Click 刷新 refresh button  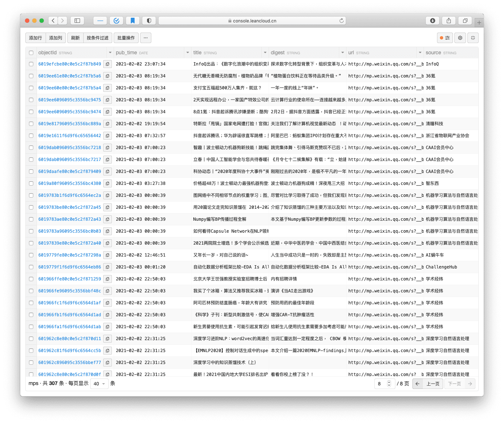pos(75,38)
